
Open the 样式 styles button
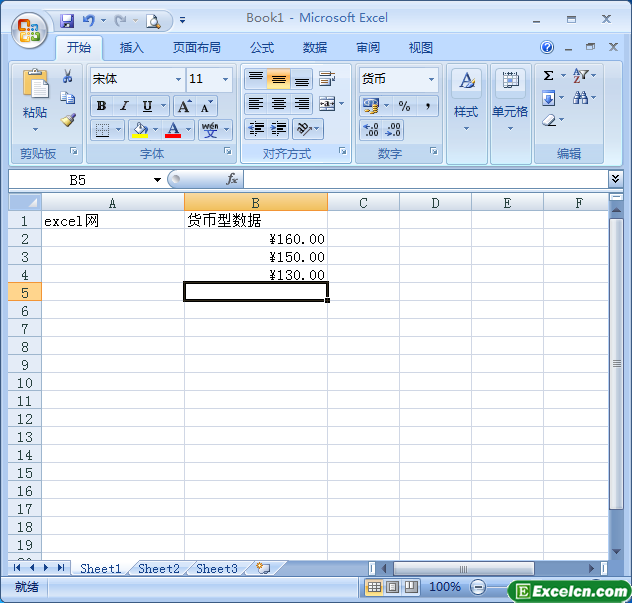466,101
